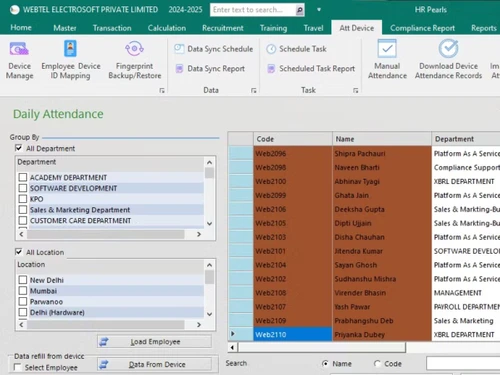Select the Code search radio button
Image resolution: width=500 pixels, height=375 pixels.
[x=377, y=364]
